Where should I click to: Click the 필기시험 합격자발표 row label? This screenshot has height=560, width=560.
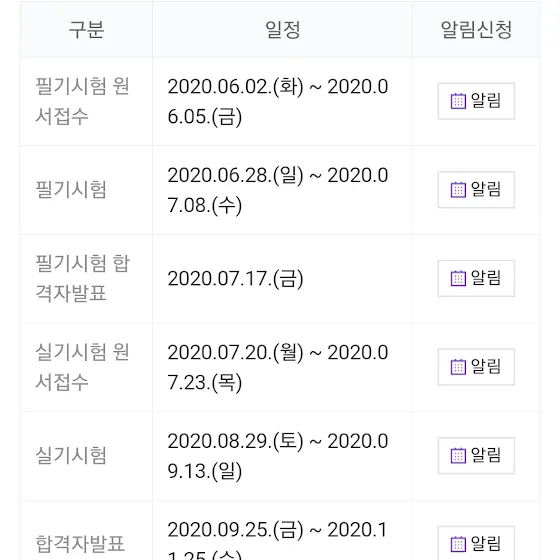pos(82,278)
